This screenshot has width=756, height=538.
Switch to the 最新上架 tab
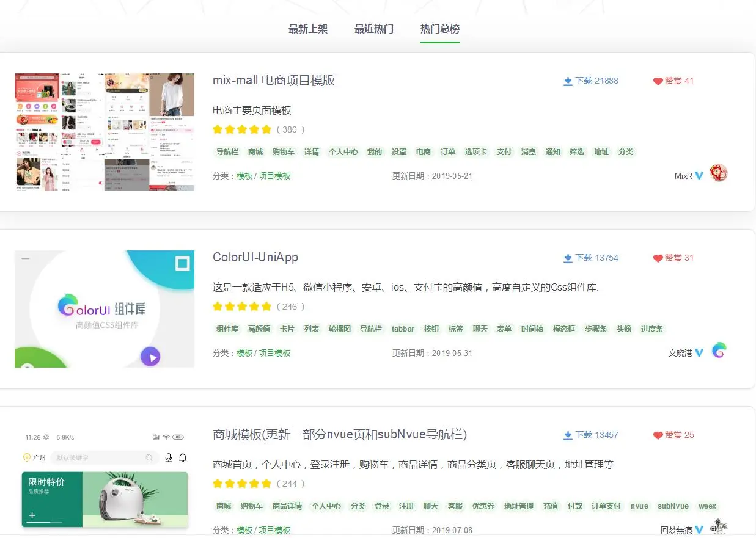click(x=308, y=29)
